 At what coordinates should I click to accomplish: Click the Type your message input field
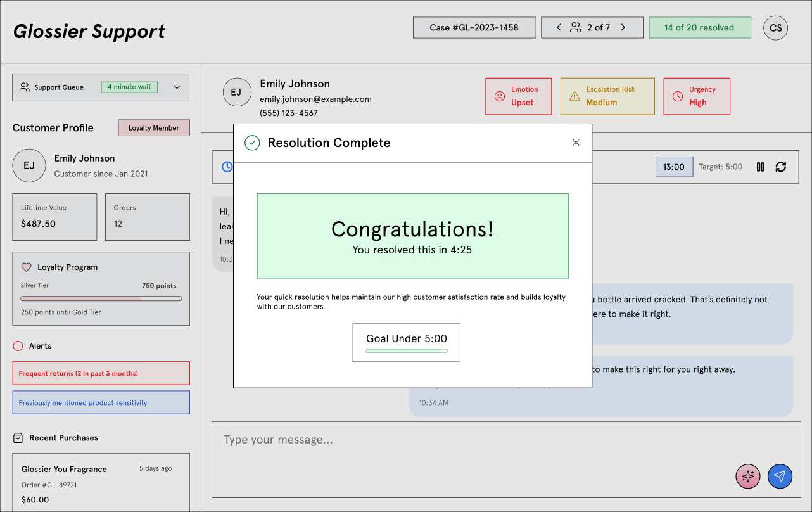point(506,459)
